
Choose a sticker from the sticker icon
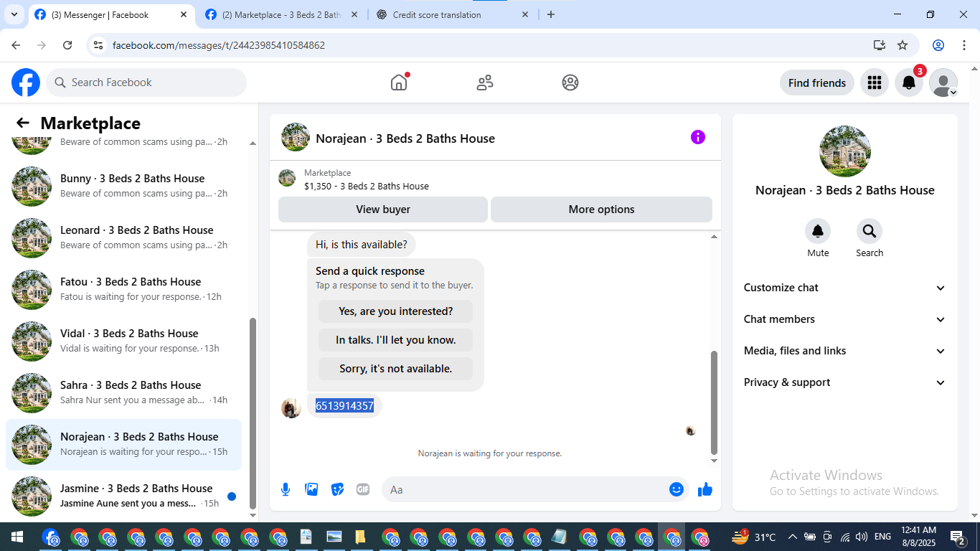(x=337, y=489)
